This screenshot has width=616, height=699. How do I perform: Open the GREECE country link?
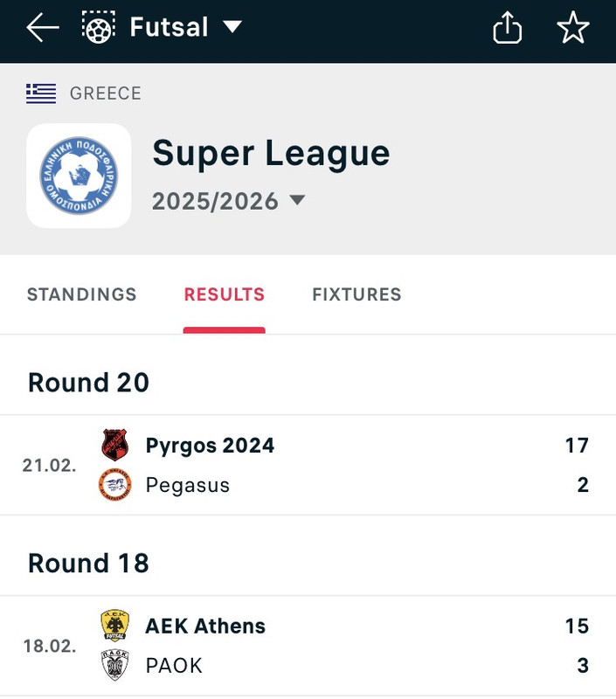click(x=105, y=93)
